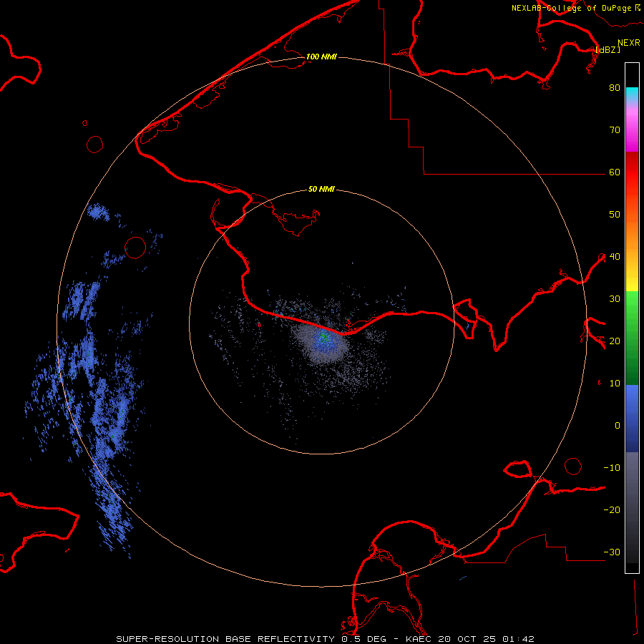Pick the yellow band of the color bar
This screenshot has width=644, height=644.
[x=632, y=281]
